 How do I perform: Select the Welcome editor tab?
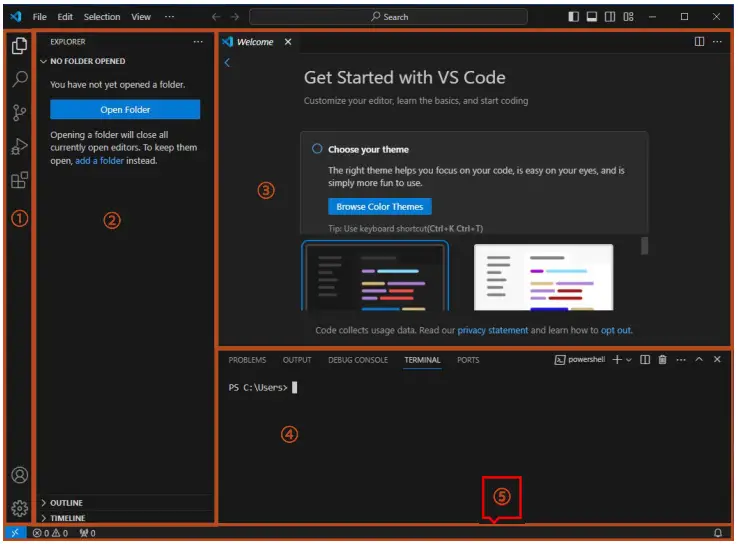(x=255, y=42)
